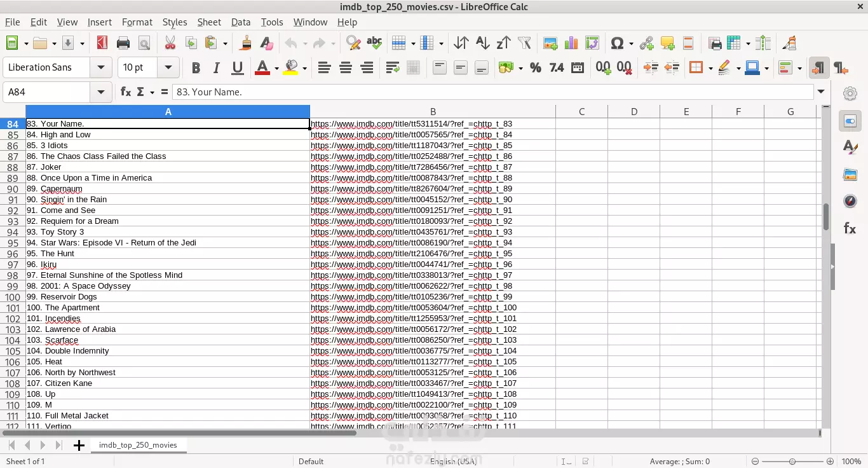868x468 pixels.
Task: Toggle Wrap Text
Action: pos(393,67)
